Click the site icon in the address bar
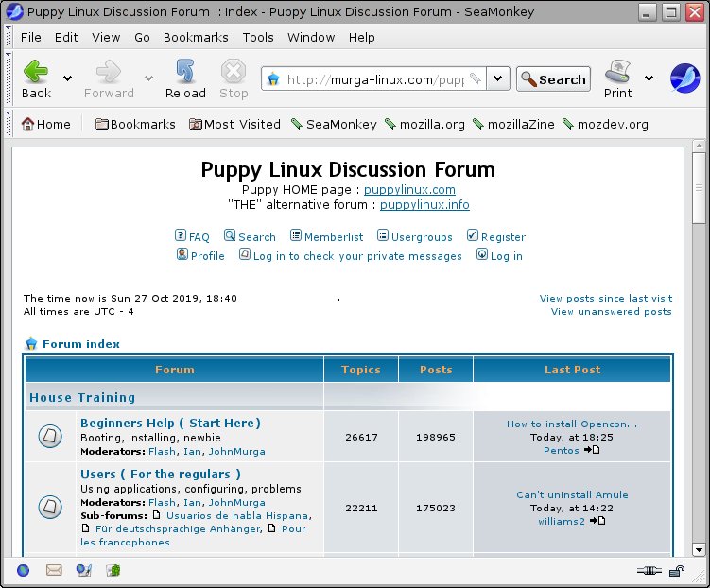This screenshot has width=710, height=588. tap(273, 79)
